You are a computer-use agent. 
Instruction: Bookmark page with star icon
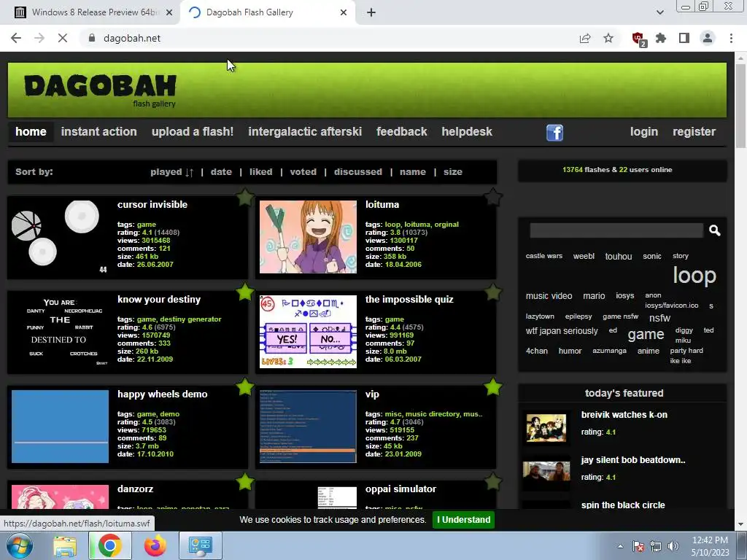point(608,38)
